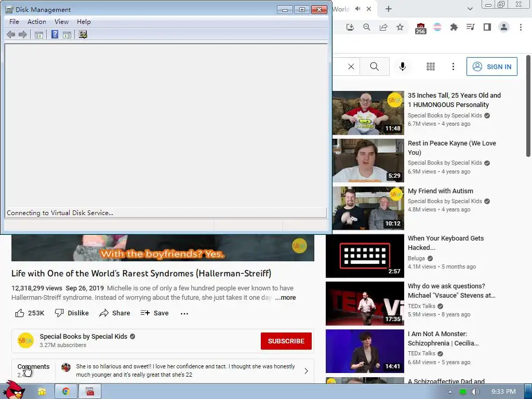Show hidden tray icons arrow
The height and width of the screenshot is (399, 532).
[x=450, y=392]
